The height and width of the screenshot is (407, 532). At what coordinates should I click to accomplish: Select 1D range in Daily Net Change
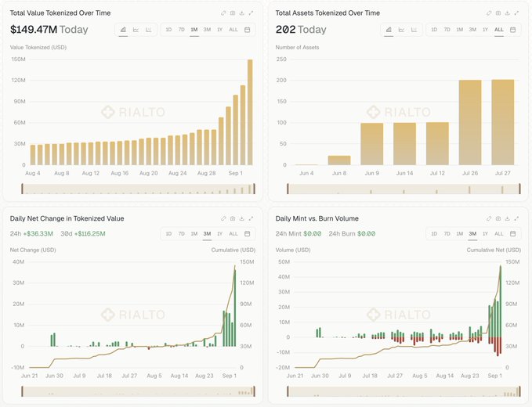tap(168, 234)
